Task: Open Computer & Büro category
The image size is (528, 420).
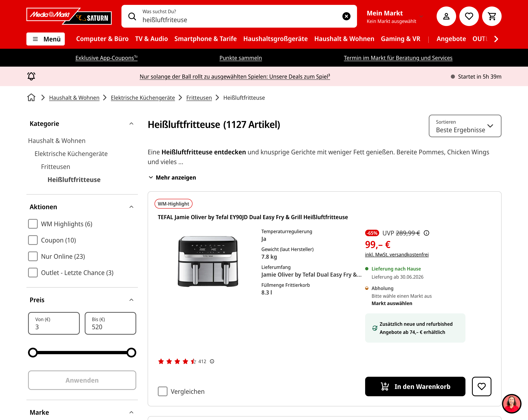Action: [x=102, y=39]
